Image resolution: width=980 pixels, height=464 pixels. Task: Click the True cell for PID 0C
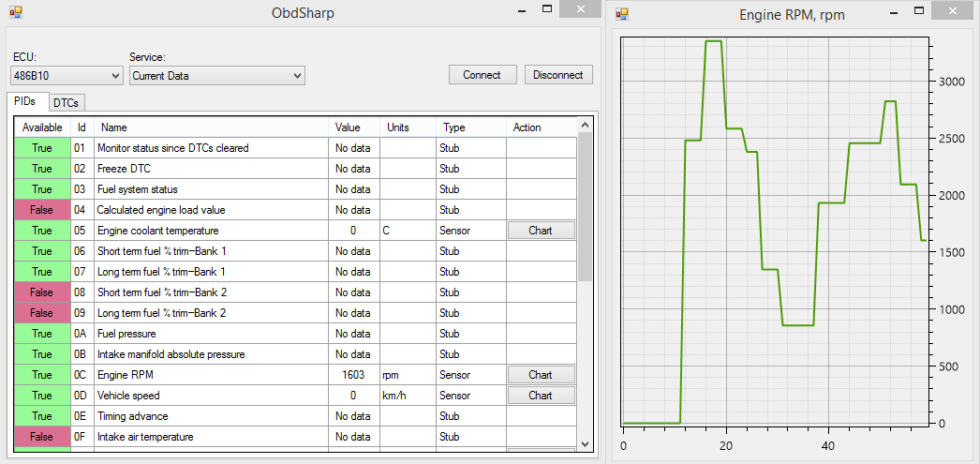(42, 375)
